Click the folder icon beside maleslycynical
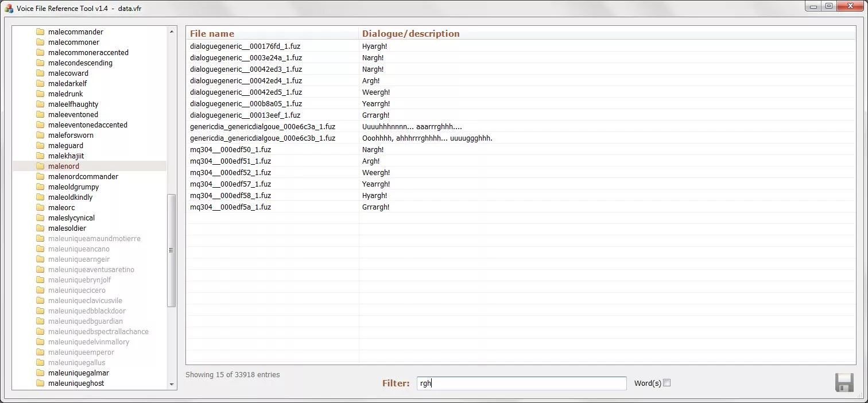868x403 pixels. pos(40,218)
